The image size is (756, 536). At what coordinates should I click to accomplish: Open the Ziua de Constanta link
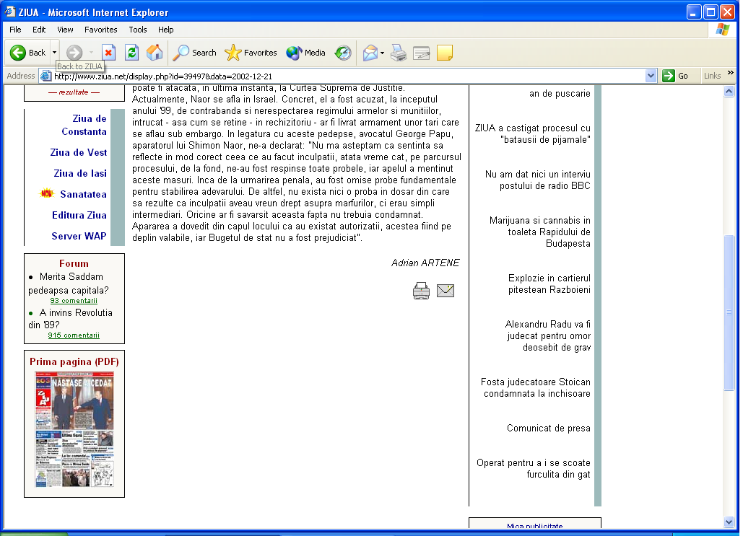tap(84, 125)
